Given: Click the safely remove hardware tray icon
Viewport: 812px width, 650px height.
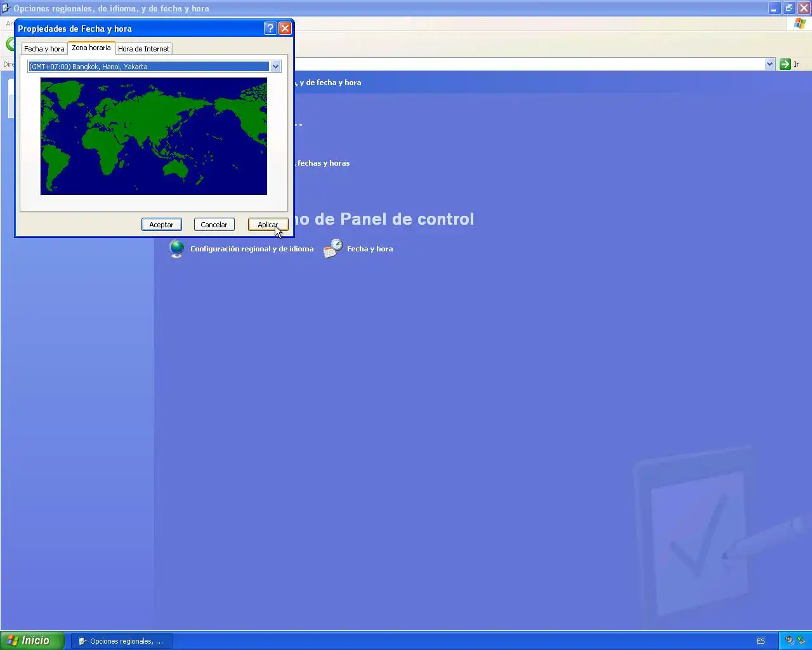Looking at the screenshot, I should (x=801, y=641).
